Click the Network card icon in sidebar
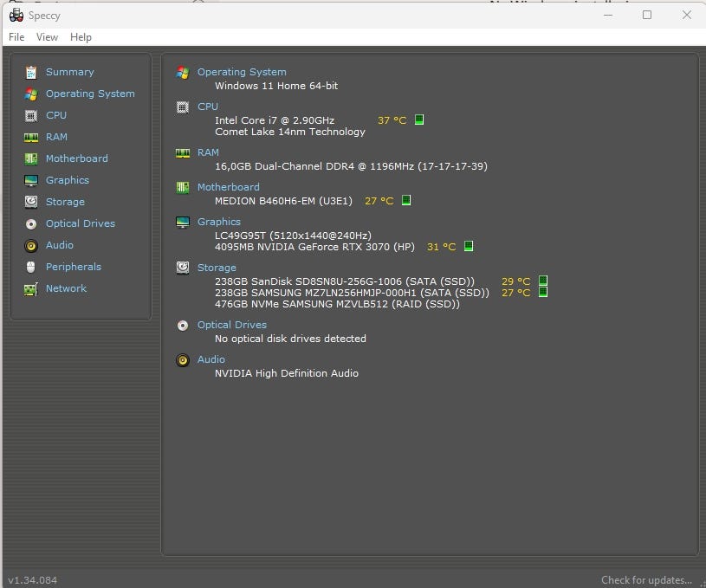 (x=31, y=289)
